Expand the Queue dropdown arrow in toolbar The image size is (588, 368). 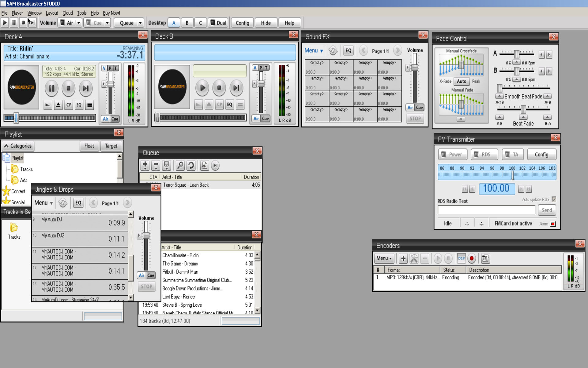click(x=140, y=23)
